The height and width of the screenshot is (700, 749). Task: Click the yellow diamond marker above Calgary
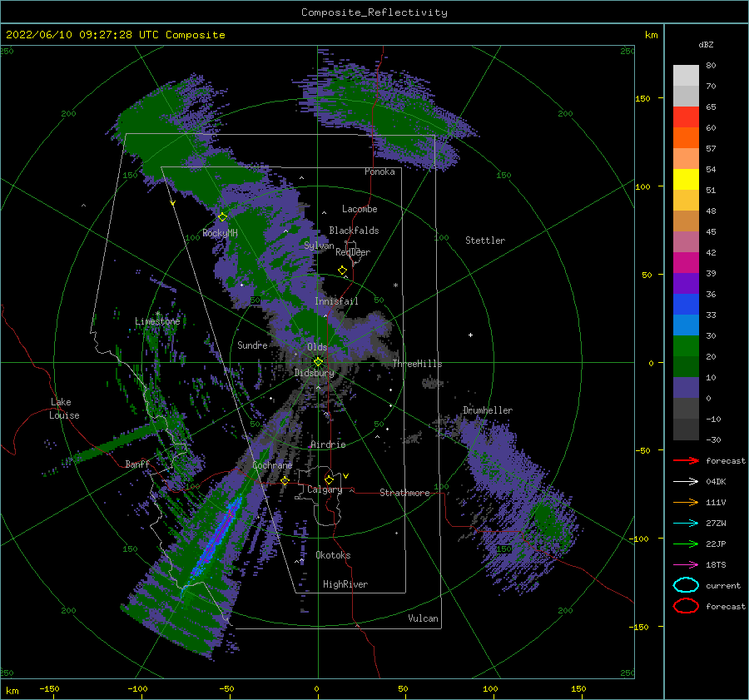pyautogui.click(x=329, y=479)
